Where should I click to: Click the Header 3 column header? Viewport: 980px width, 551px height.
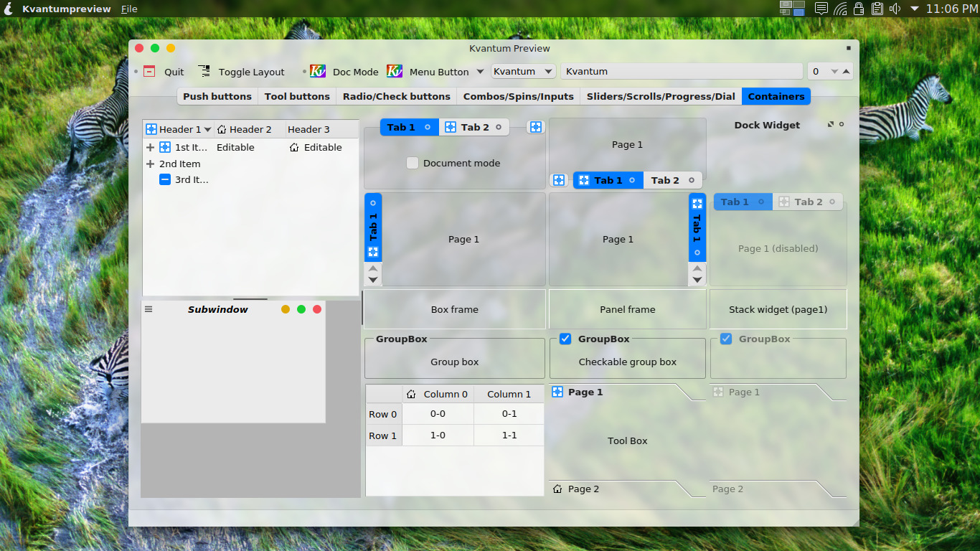click(x=321, y=129)
